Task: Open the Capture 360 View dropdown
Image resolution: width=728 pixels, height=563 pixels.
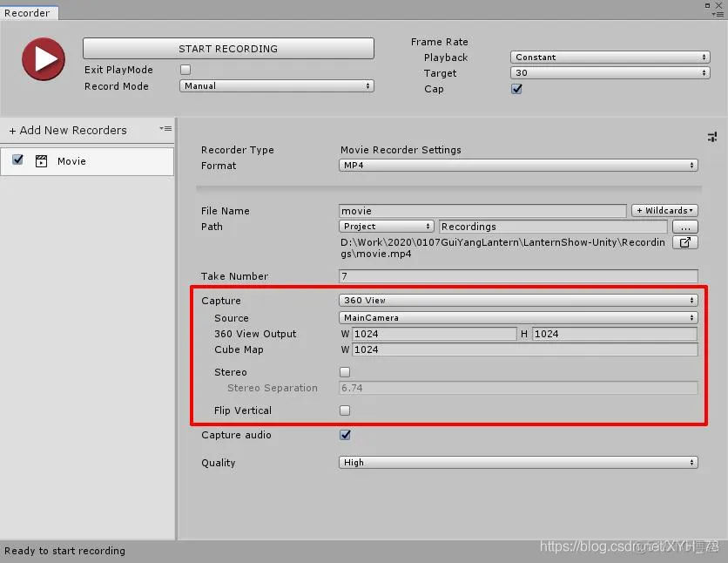Action: pos(518,301)
